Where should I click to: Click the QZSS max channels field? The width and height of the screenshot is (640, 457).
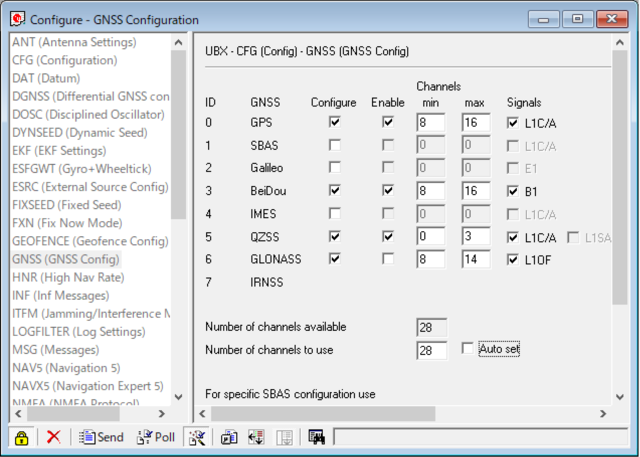[476, 237]
